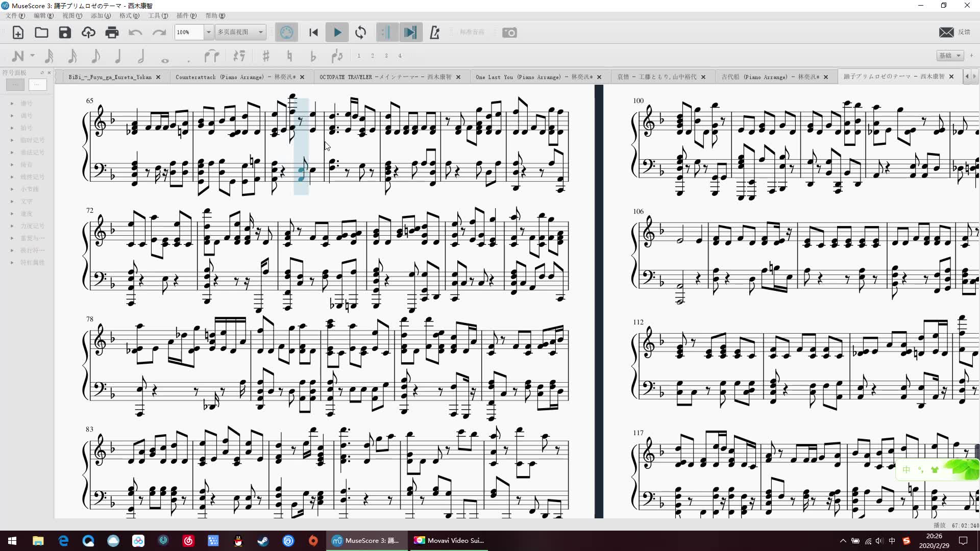Select the half note duration
This screenshot has height=551, width=980.
click(141, 56)
